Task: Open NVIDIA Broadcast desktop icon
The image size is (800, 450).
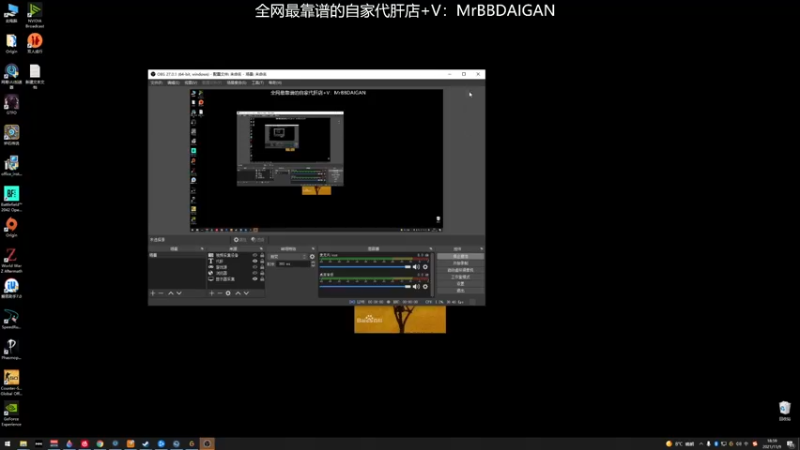Action: point(35,15)
